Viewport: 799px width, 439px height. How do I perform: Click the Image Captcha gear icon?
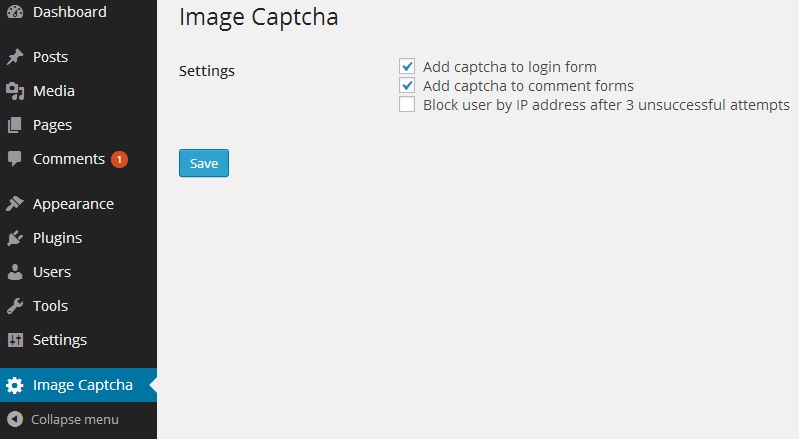point(15,385)
